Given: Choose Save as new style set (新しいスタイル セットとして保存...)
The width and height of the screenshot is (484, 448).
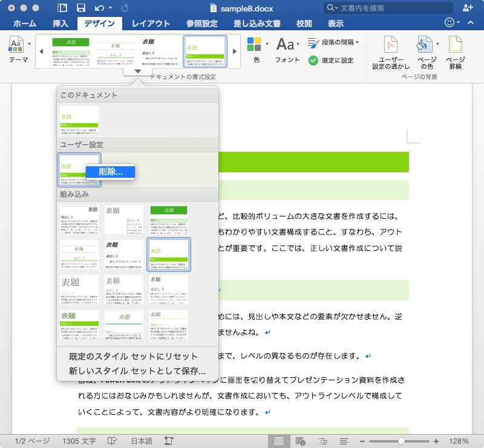Looking at the screenshot, I should [137, 371].
